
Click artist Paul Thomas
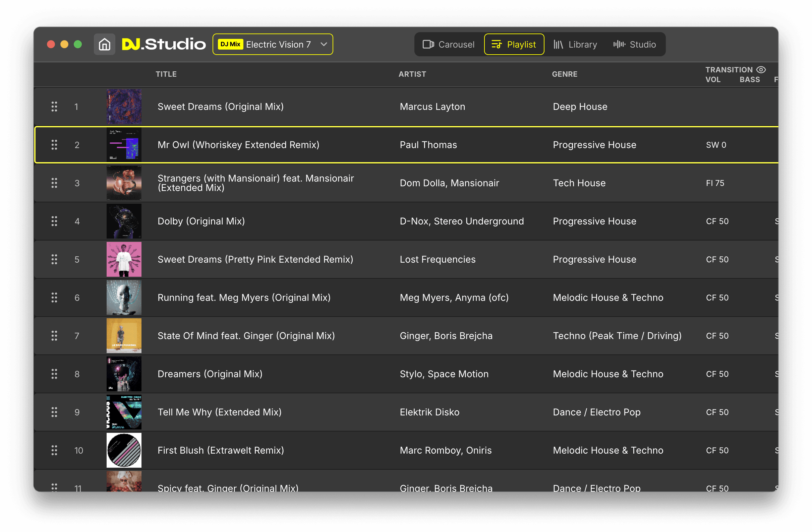428,145
